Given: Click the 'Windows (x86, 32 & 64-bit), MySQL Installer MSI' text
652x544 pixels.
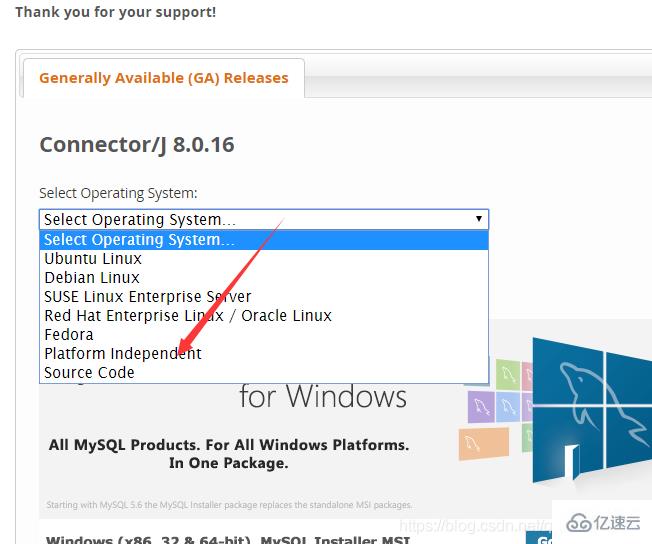Looking at the screenshot, I should (228, 540).
